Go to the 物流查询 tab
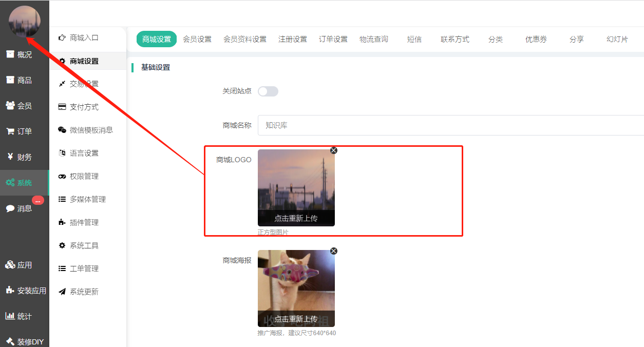The image size is (644, 347). tap(374, 39)
